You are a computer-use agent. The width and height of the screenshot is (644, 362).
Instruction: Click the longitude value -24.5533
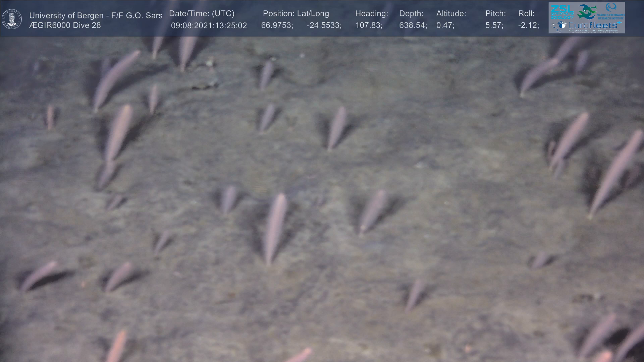(324, 25)
